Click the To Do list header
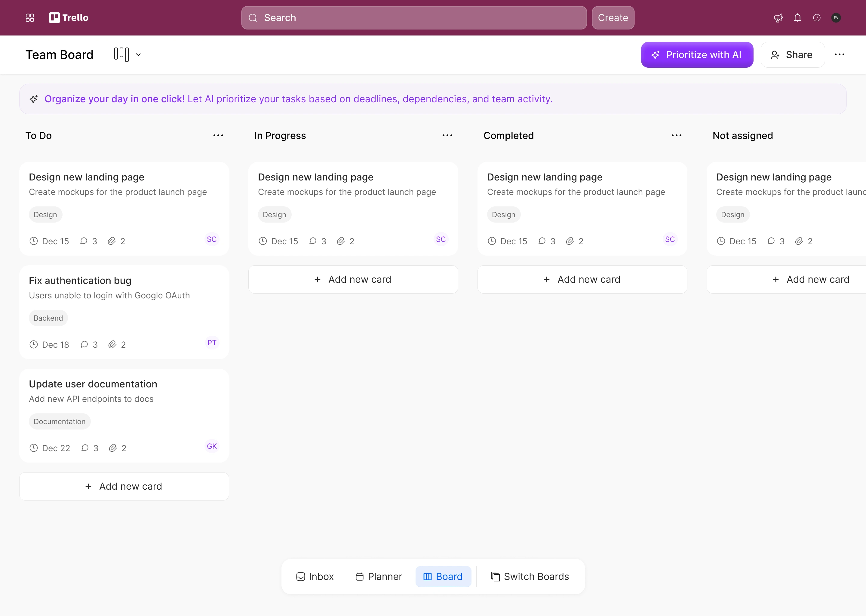The image size is (866, 616). click(x=38, y=135)
